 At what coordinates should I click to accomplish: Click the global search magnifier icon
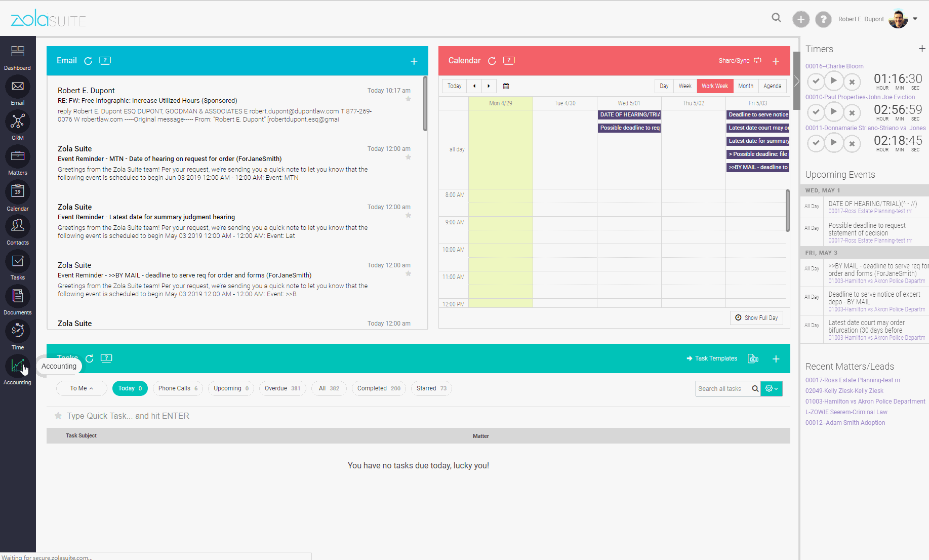coord(776,18)
